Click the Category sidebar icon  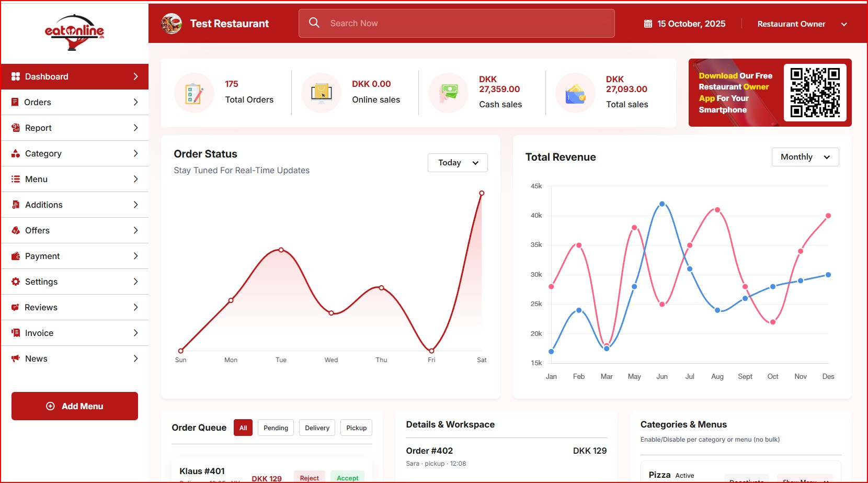click(16, 153)
